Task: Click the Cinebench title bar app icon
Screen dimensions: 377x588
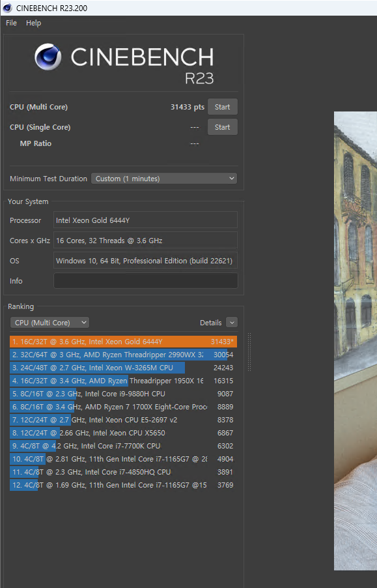Action: pyautogui.click(x=7, y=8)
